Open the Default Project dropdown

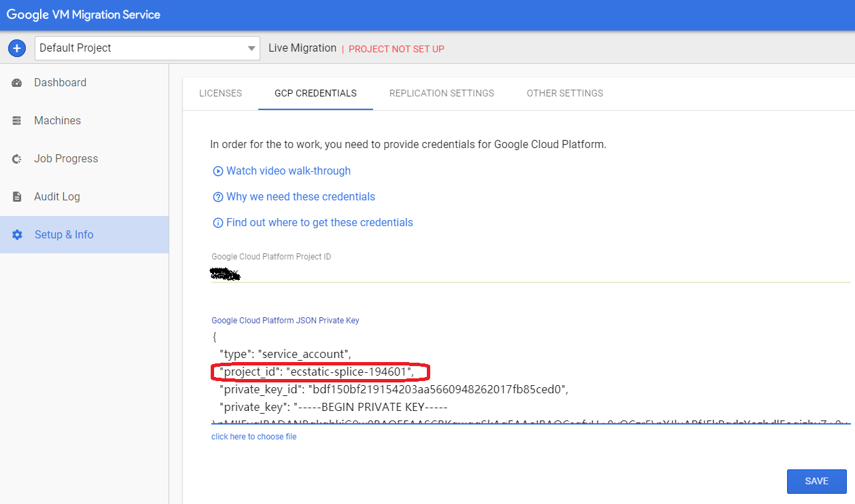pyautogui.click(x=136, y=48)
